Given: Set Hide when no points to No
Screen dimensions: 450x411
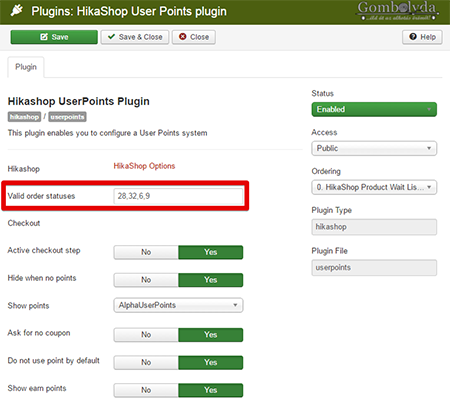Looking at the screenshot, I should pos(146,280).
